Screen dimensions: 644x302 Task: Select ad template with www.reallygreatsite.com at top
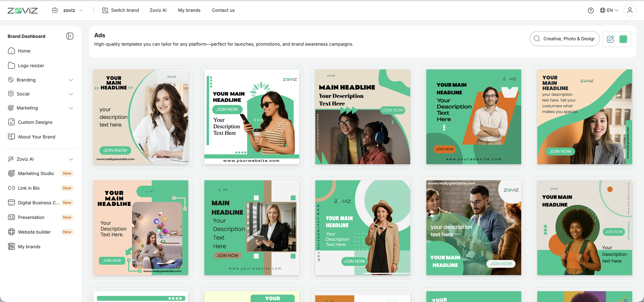474,228
